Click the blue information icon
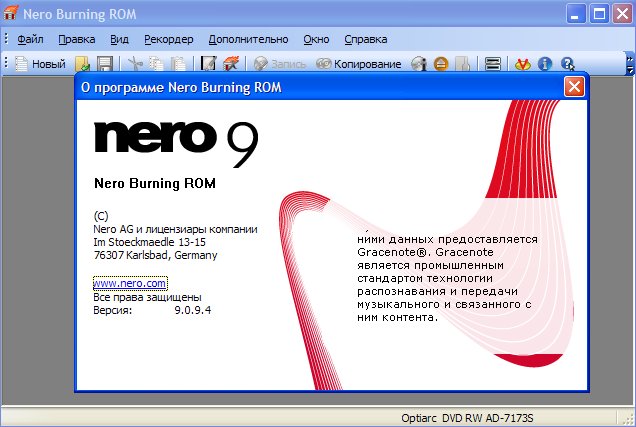The height and width of the screenshot is (427, 636). tap(545, 64)
